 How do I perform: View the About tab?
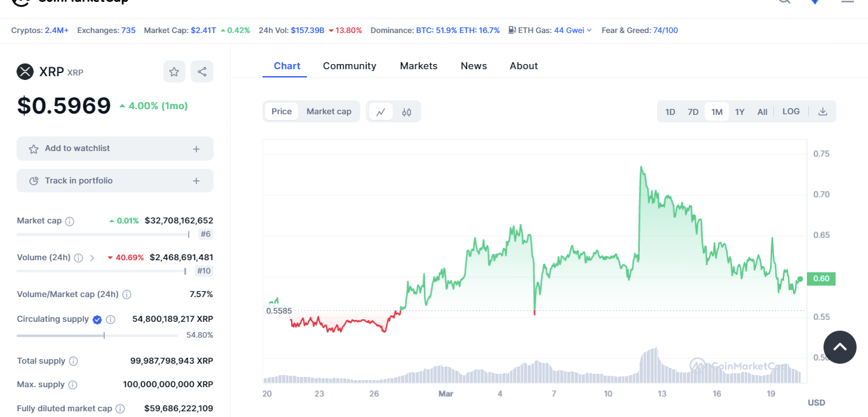524,66
